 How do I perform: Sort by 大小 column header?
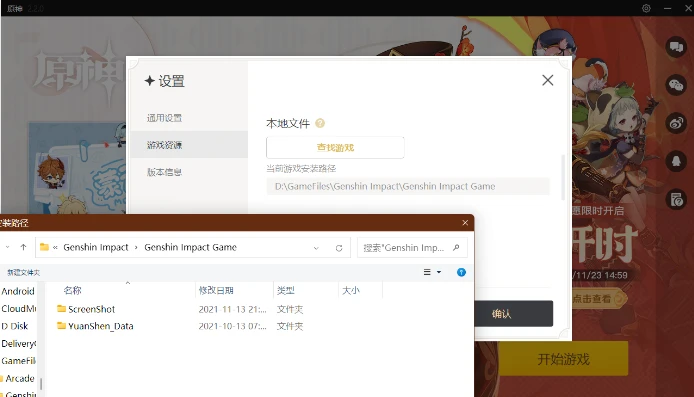(x=351, y=290)
